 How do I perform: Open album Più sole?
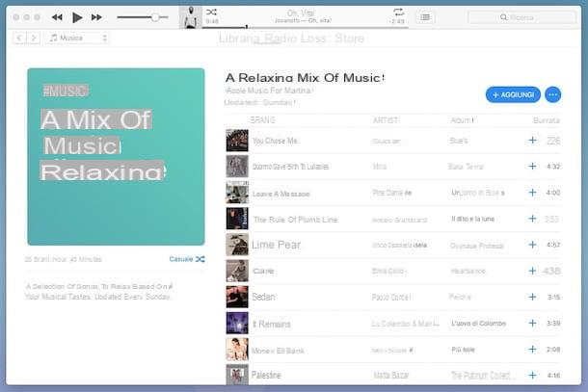[463, 350]
